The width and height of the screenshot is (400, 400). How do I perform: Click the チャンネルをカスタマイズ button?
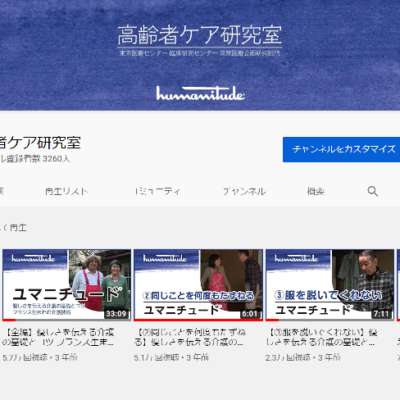tap(341, 149)
